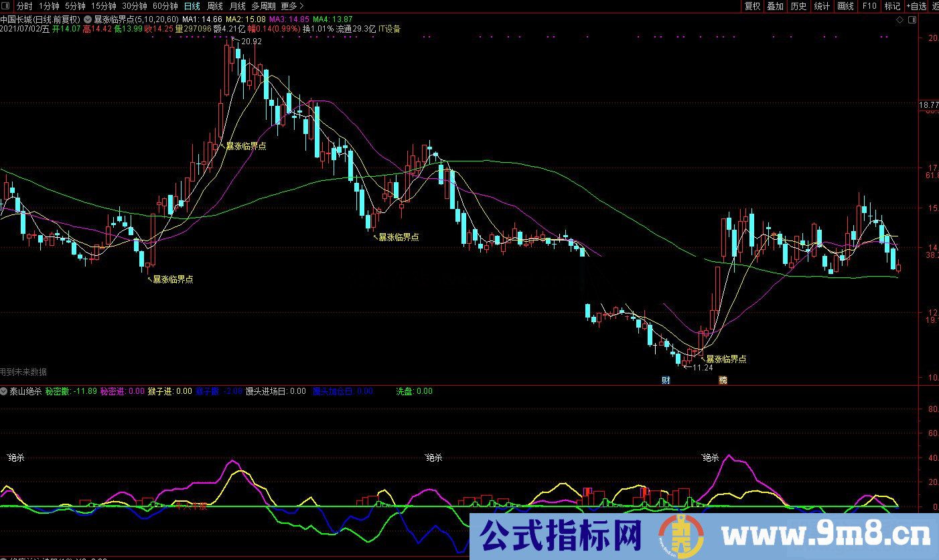Viewport: 939px width, 560px height.
Task: Click the 秘密撤: -11.89 value
Action: click(71, 391)
